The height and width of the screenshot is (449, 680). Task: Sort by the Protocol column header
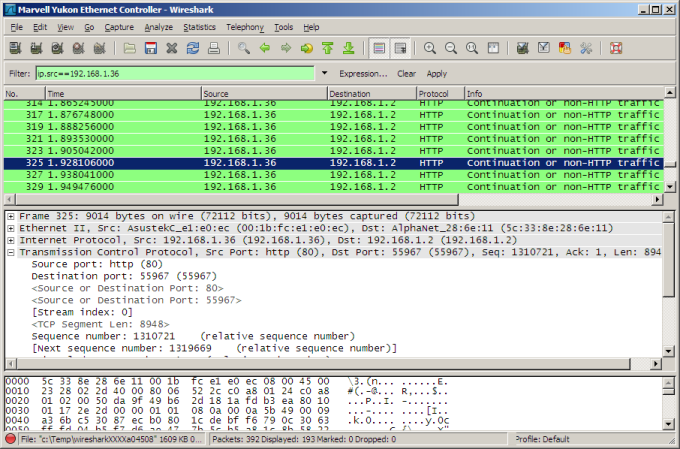tap(441, 94)
